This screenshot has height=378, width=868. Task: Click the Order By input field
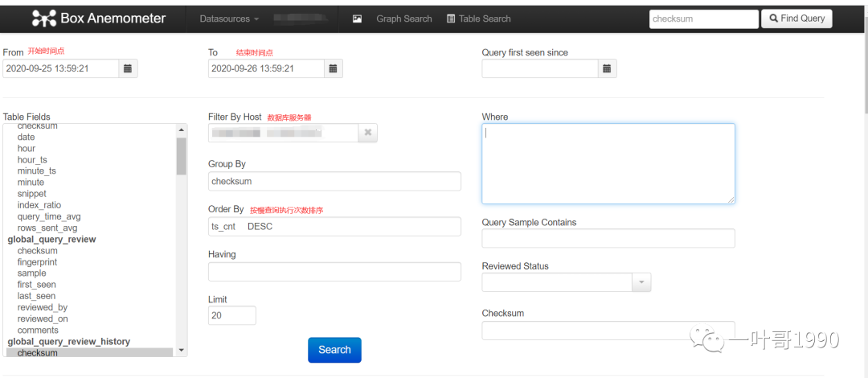coord(334,227)
